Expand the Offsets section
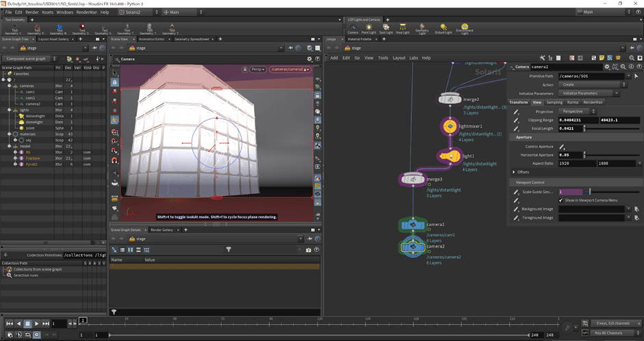 pyautogui.click(x=515, y=172)
